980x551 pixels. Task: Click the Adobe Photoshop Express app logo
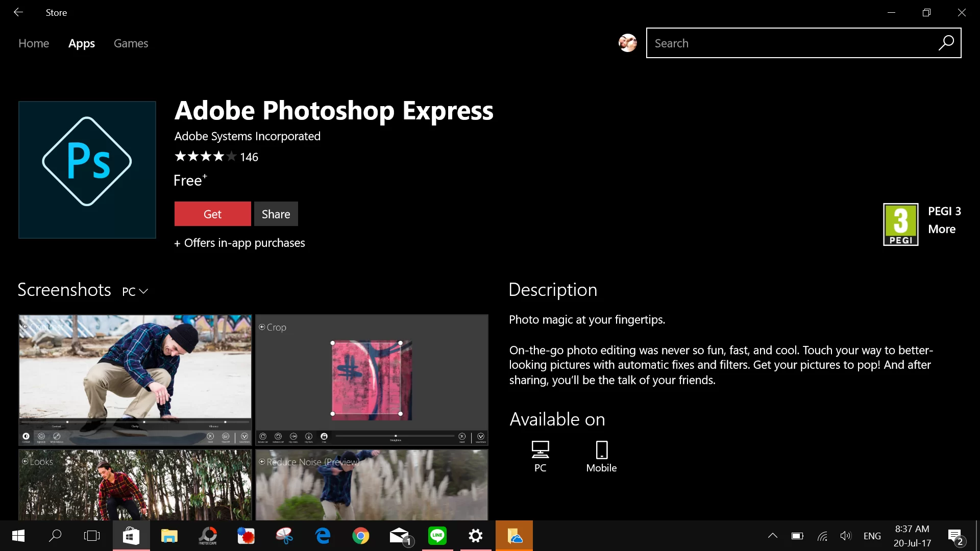click(87, 169)
